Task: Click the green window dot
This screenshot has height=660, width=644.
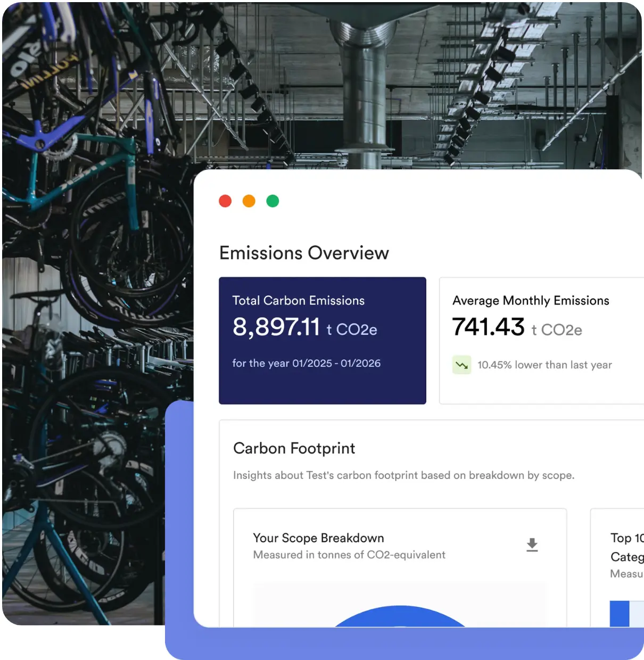Action: (x=273, y=201)
